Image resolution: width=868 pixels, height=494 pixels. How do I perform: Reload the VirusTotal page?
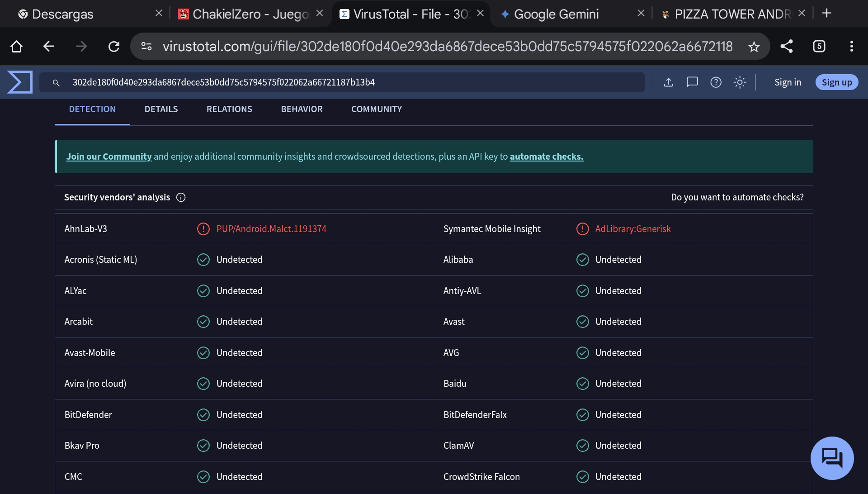pyautogui.click(x=114, y=46)
